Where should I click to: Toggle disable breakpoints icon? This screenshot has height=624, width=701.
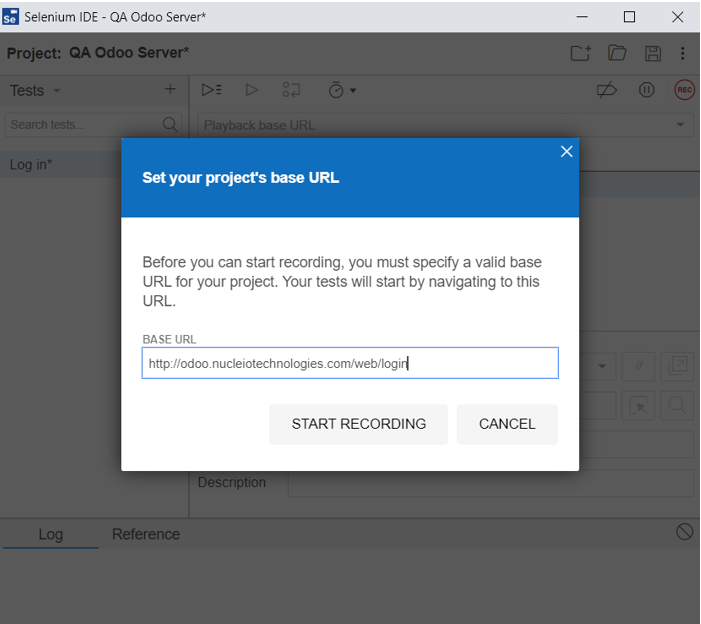coord(607,90)
